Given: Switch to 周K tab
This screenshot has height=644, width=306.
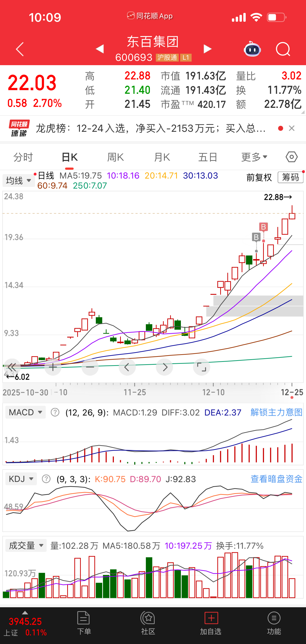Looking at the screenshot, I should click(x=116, y=157).
